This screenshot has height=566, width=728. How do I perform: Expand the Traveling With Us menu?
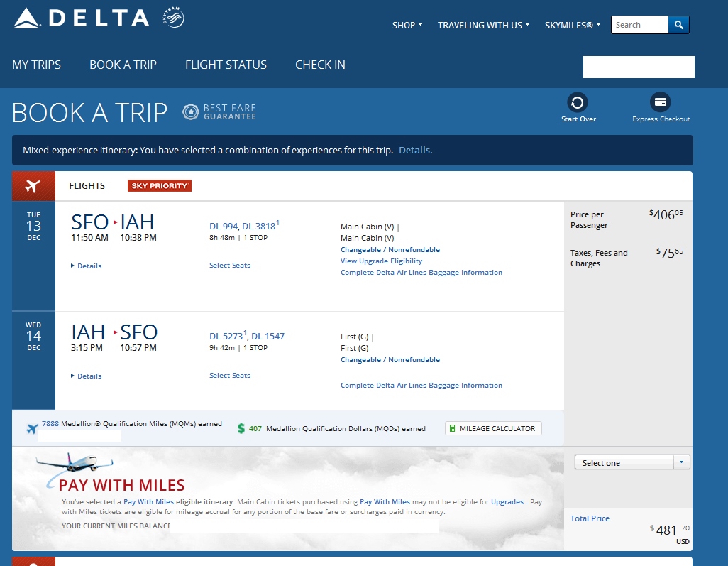click(484, 26)
